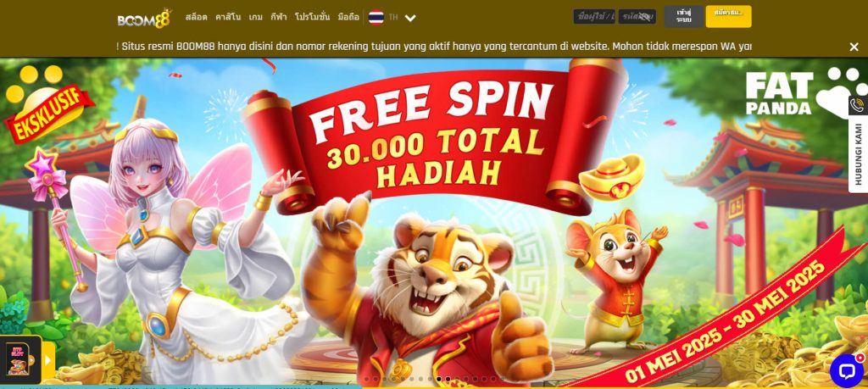Toggle password visibility eye icon
This screenshot has height=389, width=868.
coord(645,17)
